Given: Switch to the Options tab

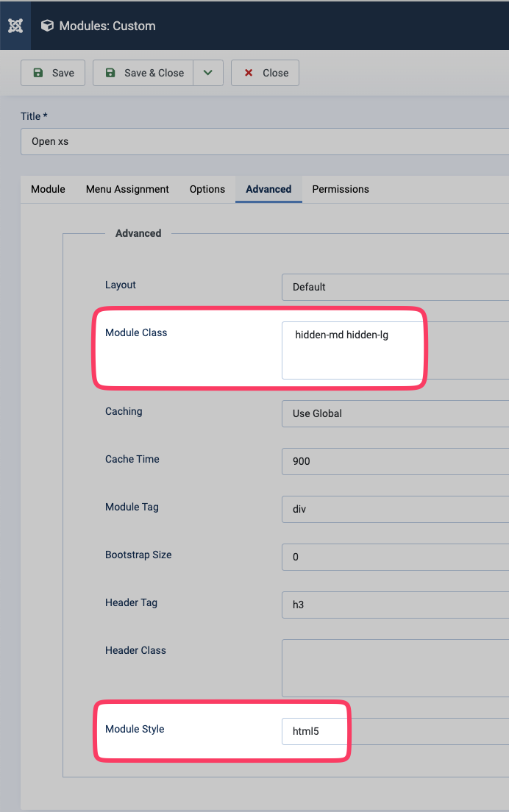Looking at the screenshot, I should [207, 189].
